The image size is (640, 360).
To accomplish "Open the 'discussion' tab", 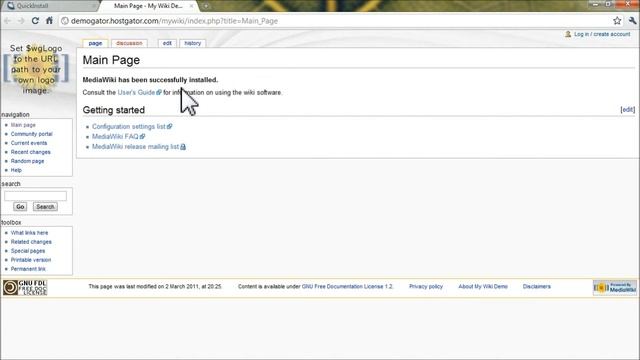I will click(129, 43).
